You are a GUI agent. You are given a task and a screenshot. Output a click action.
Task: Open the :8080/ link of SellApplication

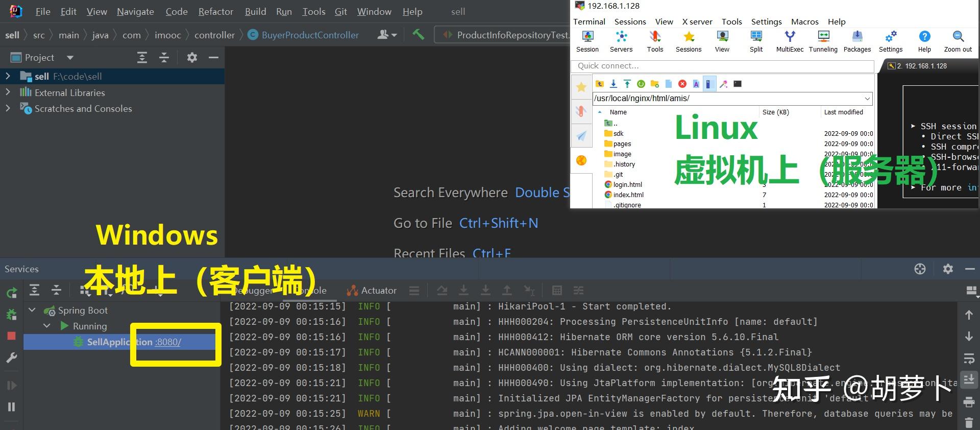[168, 342]
